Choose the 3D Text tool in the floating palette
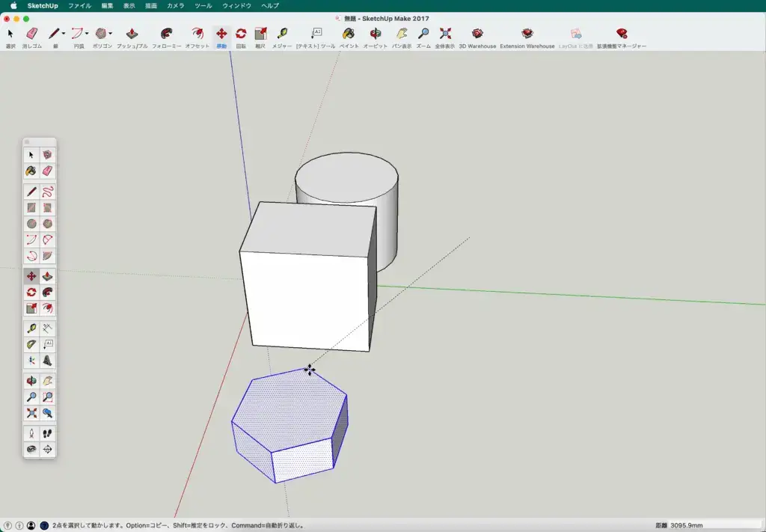Image resolution: width=766 pixels, height=532 pixels. (47, 361)
